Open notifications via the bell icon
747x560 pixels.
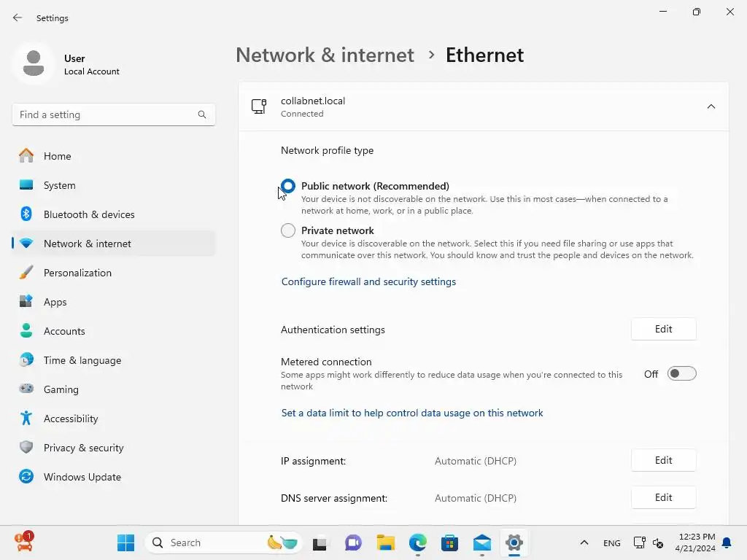[727, 542]
